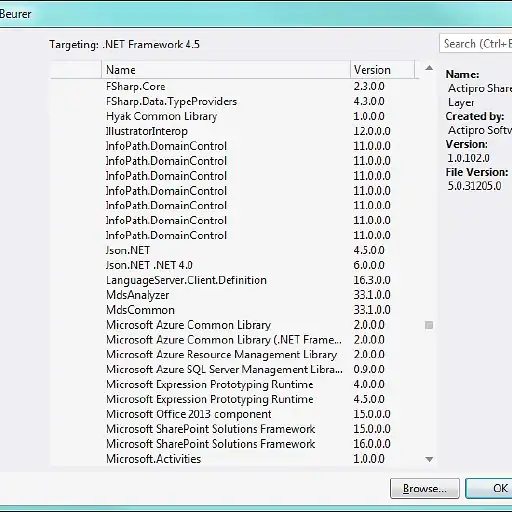Click Targeting: .NET Framework 4.5 label
Image resolution: width=512 pixels, height=512 pixels.
pyautogui.click(x=124, y=44)
